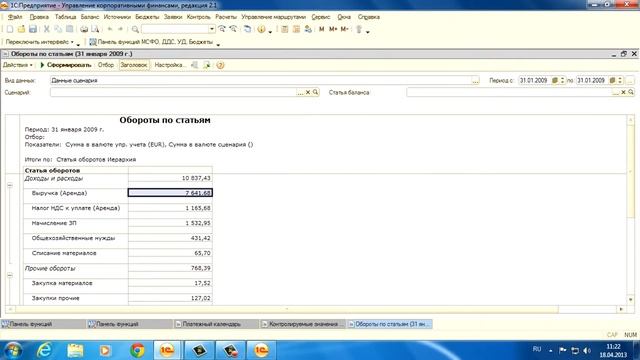Clear the Статья баланса field with X
This screenshot has width=640, height=360.
tap(623, 93)
